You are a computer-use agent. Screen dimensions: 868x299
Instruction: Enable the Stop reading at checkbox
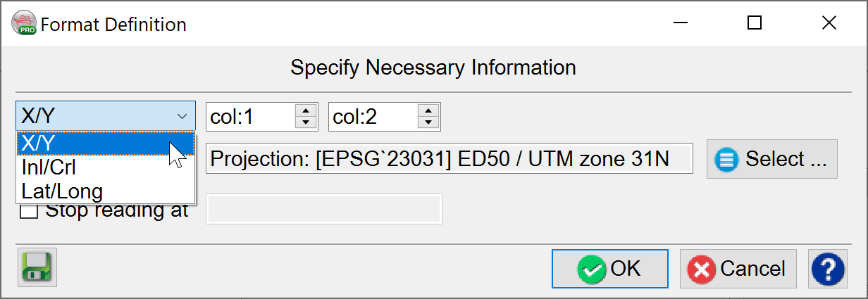coord(29,210)
